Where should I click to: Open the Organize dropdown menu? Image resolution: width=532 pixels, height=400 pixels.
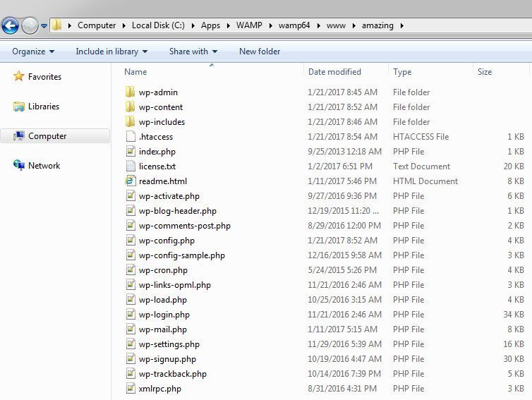point(33,51)
